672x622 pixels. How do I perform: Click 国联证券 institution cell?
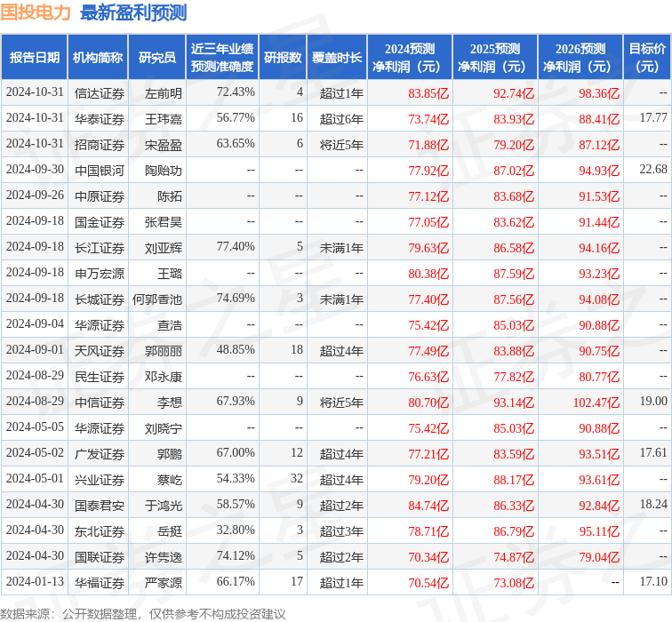[100, 556]
